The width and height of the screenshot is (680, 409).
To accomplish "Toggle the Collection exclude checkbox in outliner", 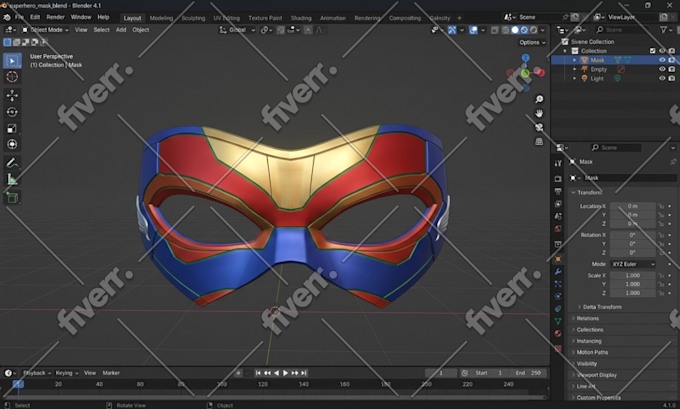I will 652,51.
